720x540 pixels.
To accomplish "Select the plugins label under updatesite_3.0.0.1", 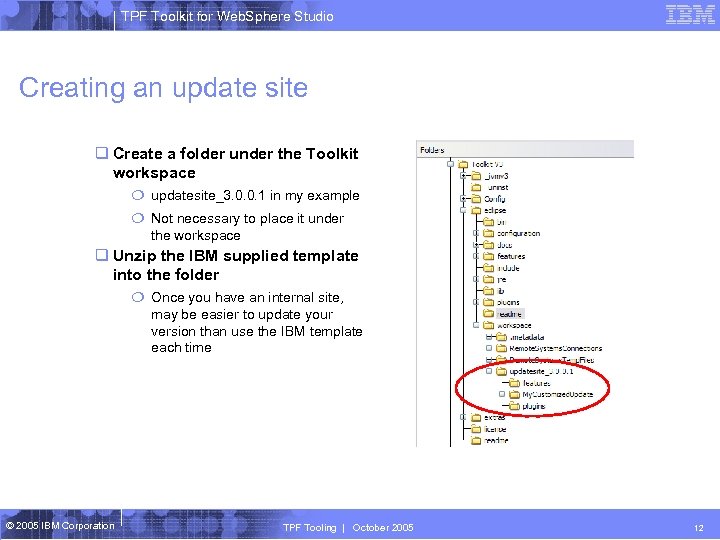I will pos(534,406).
